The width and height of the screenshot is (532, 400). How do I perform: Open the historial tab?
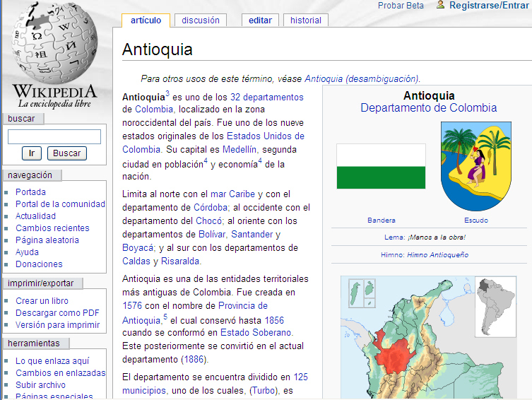click(x=306, y=20)
